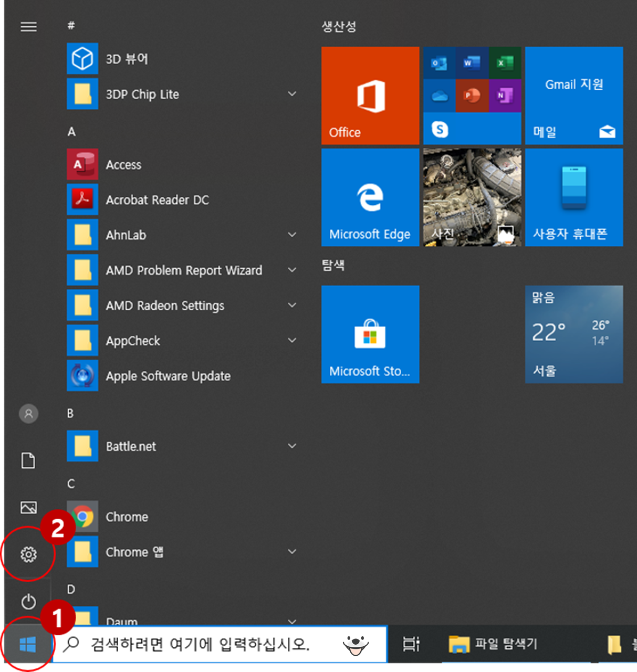Launch Access from the app list
This screenshot has height=672, width=637.
pos(82,164)
